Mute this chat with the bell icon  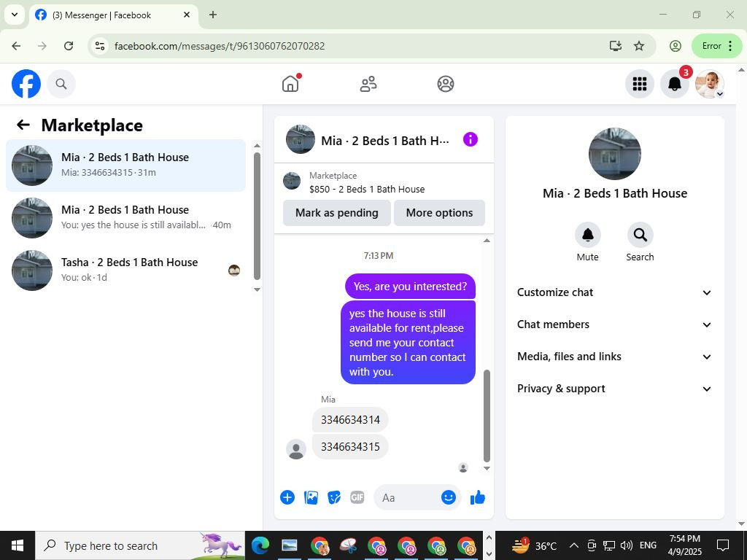click(587, 236)
